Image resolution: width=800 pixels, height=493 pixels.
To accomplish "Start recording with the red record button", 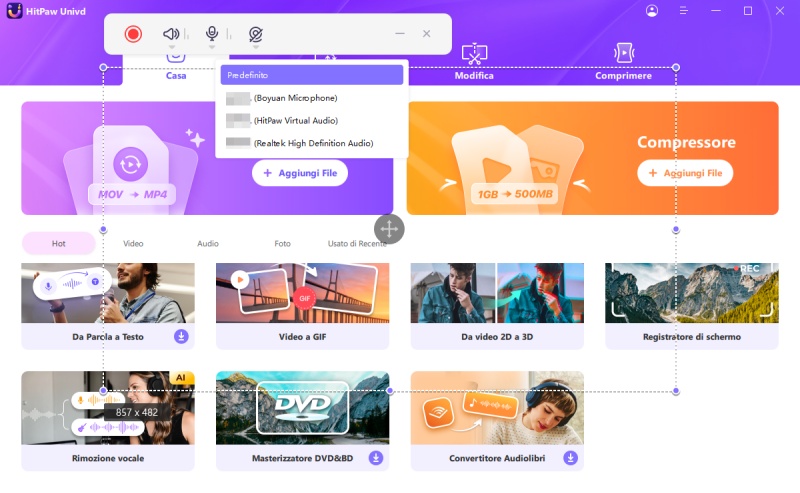I will (x=133, y=34).
